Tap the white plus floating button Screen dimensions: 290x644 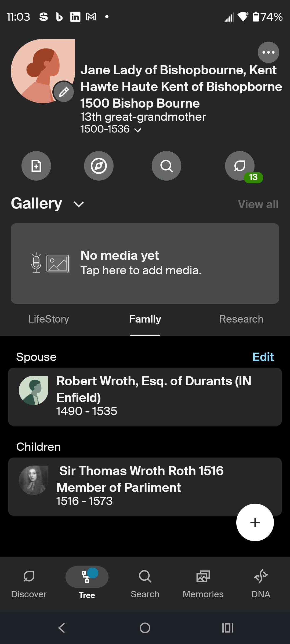pyautogui.click(x=255, y=522)
